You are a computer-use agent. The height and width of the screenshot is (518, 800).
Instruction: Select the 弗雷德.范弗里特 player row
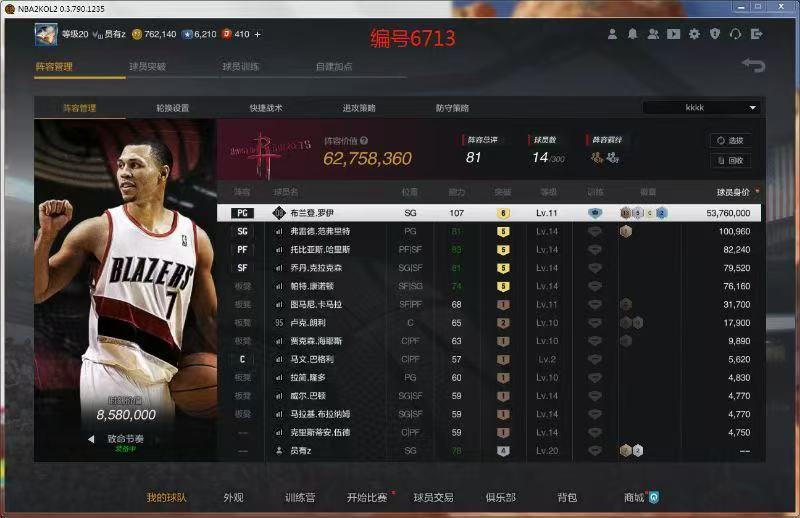click(x=489, y=231)
